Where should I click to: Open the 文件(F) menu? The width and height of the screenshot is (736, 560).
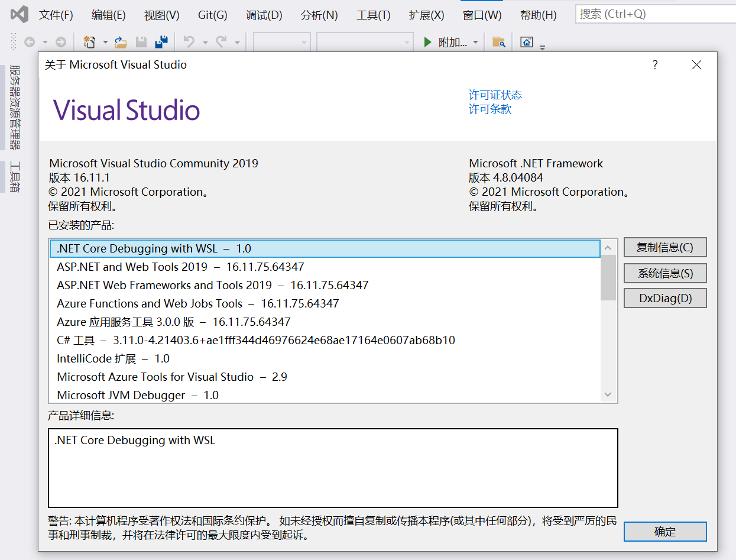coord(56,15)
